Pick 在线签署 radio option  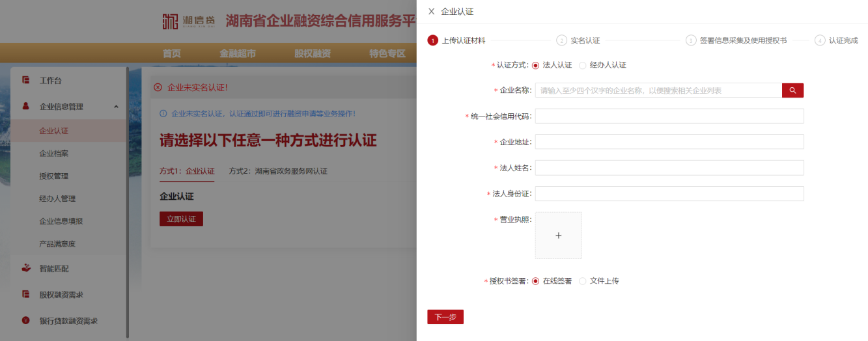536,281
